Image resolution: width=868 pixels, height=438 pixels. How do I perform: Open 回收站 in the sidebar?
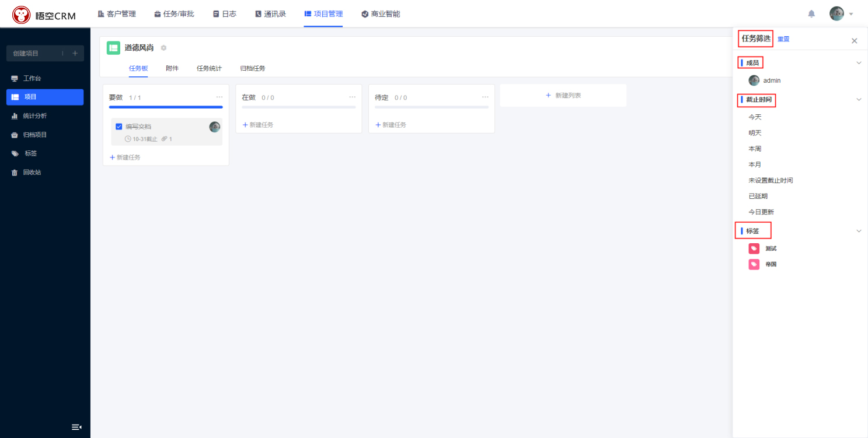pos(45,173)
